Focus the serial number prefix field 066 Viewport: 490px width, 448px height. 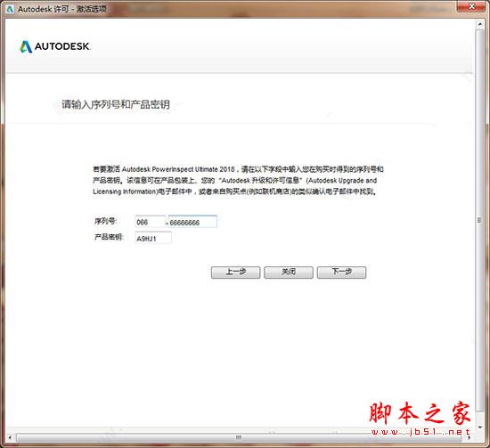coord(150,222)
